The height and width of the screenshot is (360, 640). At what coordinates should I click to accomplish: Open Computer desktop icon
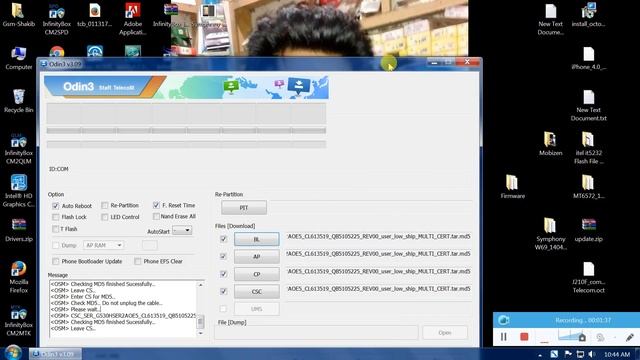[x=18, y=59]
